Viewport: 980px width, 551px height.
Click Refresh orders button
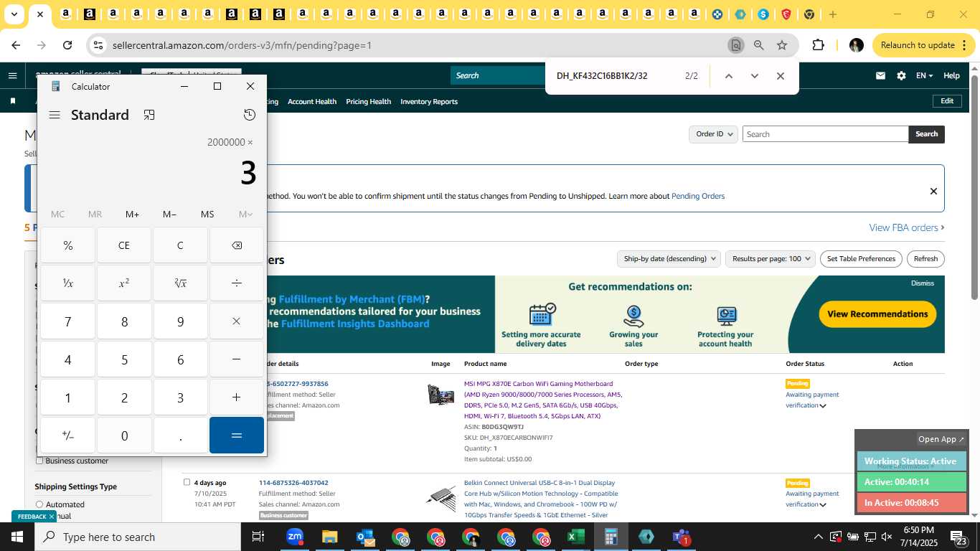[x=925, y=258]
